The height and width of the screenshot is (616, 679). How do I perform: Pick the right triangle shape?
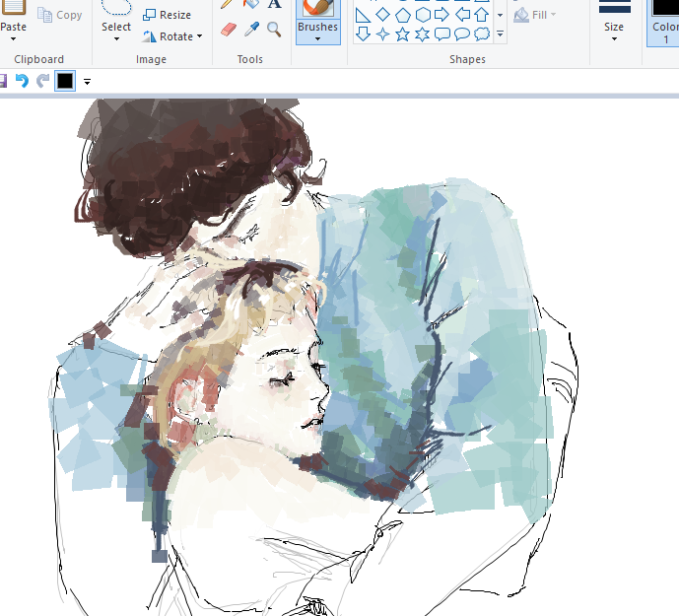pyautogui.click(x=363, y=14)
